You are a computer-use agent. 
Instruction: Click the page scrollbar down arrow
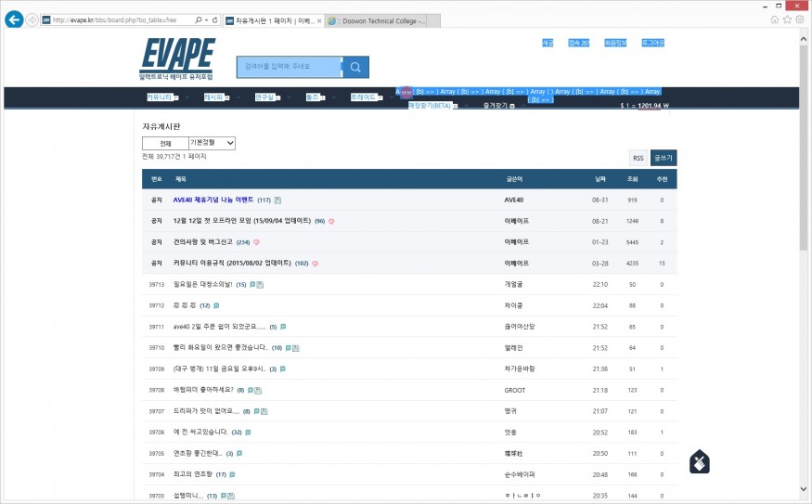805,487
